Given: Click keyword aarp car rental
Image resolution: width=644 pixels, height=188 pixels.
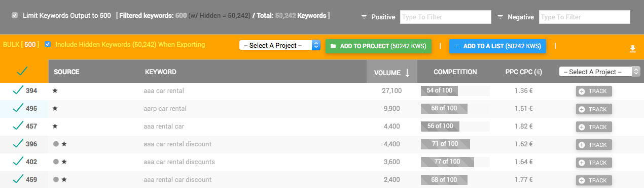Looking at the screenshot, I should [165, 109].
